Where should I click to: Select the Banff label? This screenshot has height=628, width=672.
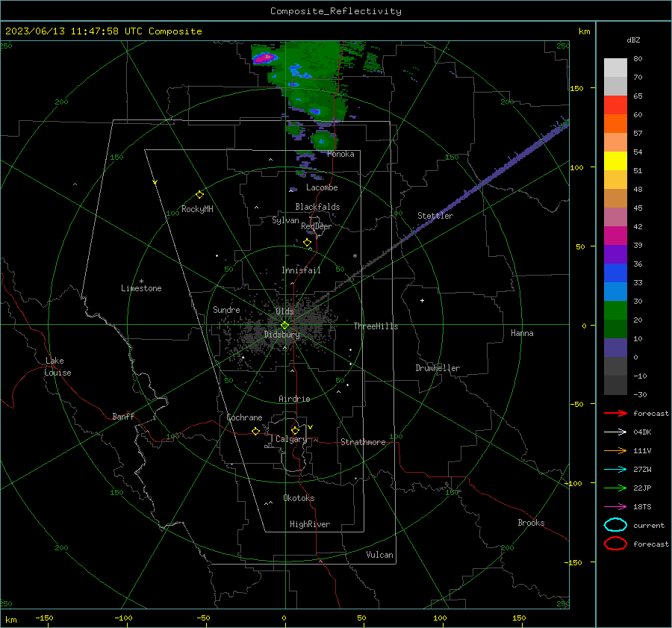pos(123,416)
